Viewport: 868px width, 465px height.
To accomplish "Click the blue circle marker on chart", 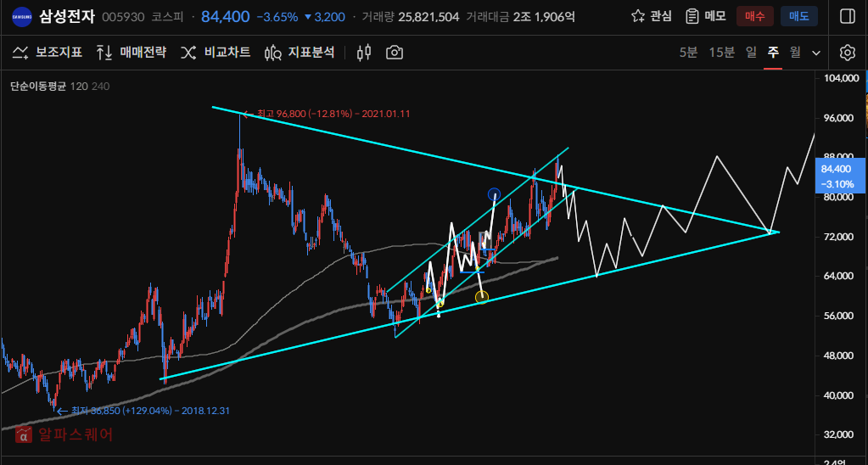I will [x=495, y=194].
